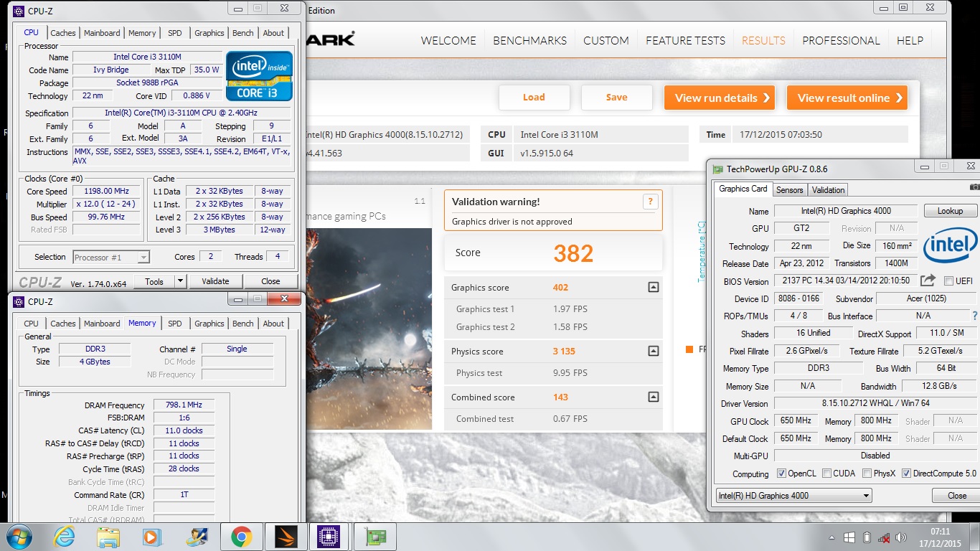This screenshot has width=980, height=551.
Task: Click the Save button in 3DMark
Action: [x=616, y=98]
